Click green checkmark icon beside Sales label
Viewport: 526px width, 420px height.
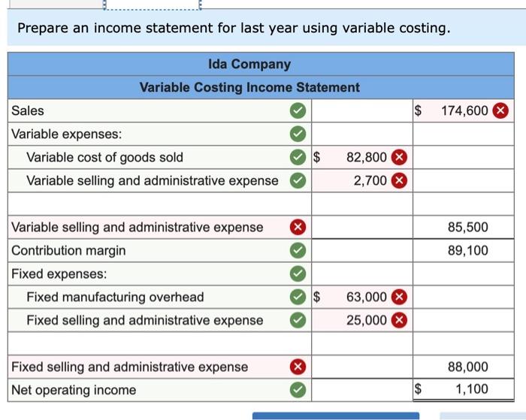point(298,110)
